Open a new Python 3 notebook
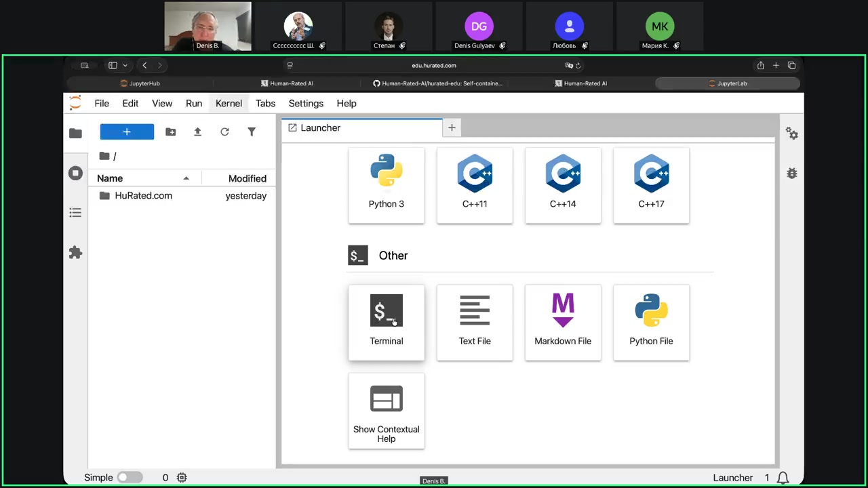Viewport: 868px width, 488px height. click(x=386, y=185)
